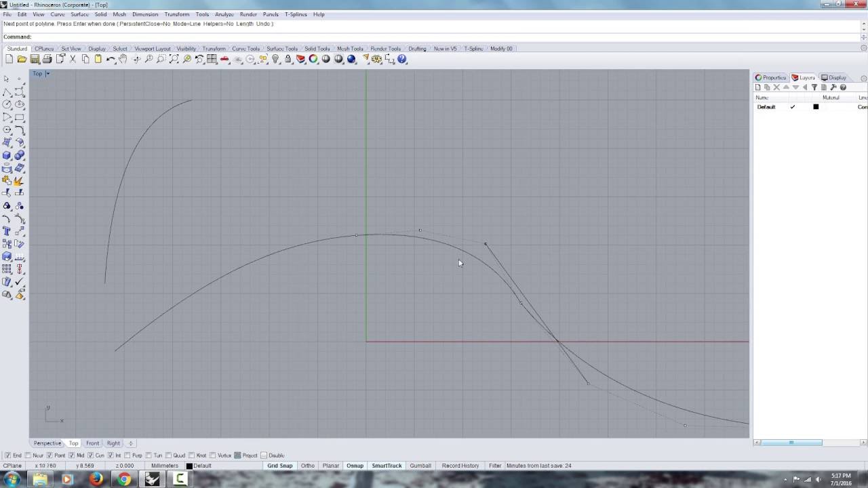Toggle SmartTrack in the status bar

tap(387, 466)
